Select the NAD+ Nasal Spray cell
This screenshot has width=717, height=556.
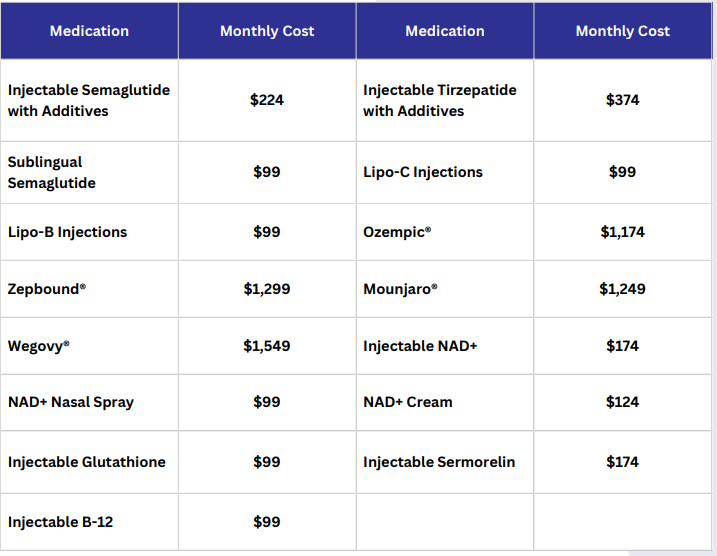coord(70,402)
